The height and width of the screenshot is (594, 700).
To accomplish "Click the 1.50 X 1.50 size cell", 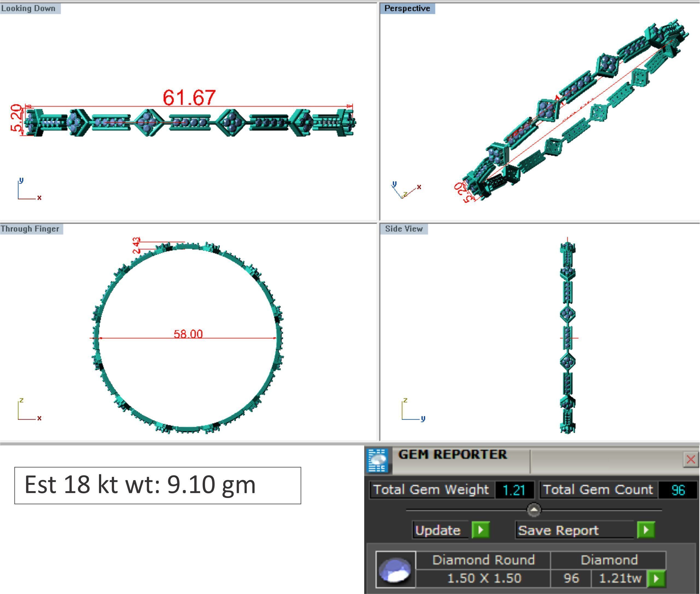I will 484,578.
